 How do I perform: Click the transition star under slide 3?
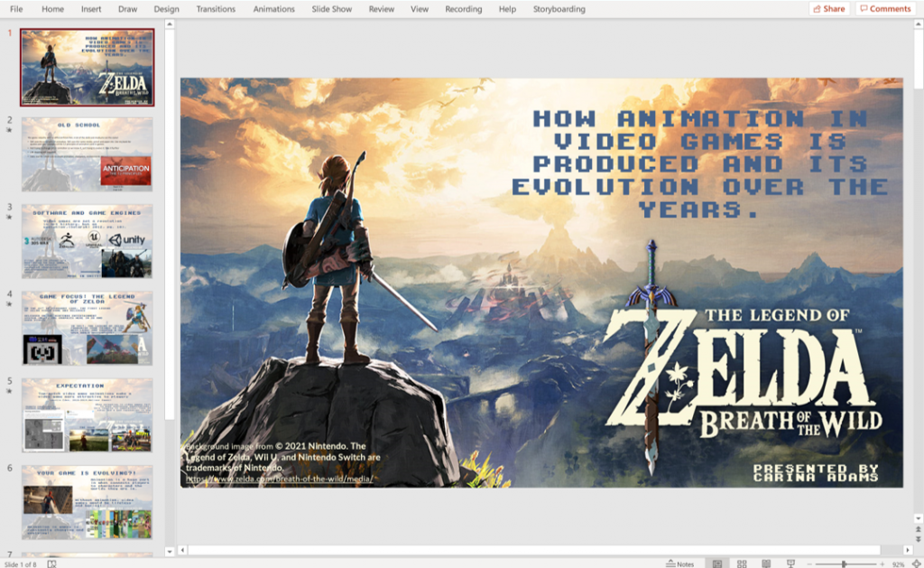click(x=9, y=217)
